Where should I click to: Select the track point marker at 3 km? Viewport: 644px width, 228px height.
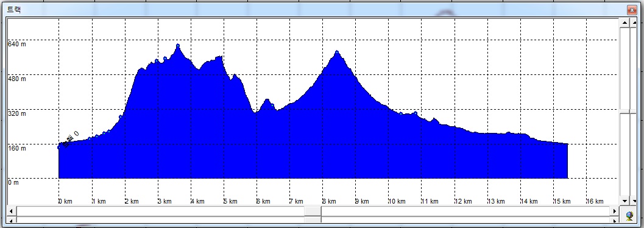[157, 61]
